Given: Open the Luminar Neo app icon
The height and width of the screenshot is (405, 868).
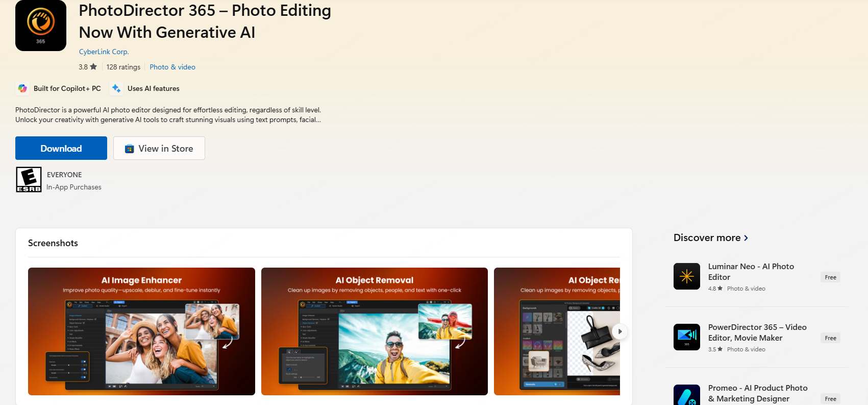Looking at the screenshot, I should pyautogui.click(x=686, y=276).
